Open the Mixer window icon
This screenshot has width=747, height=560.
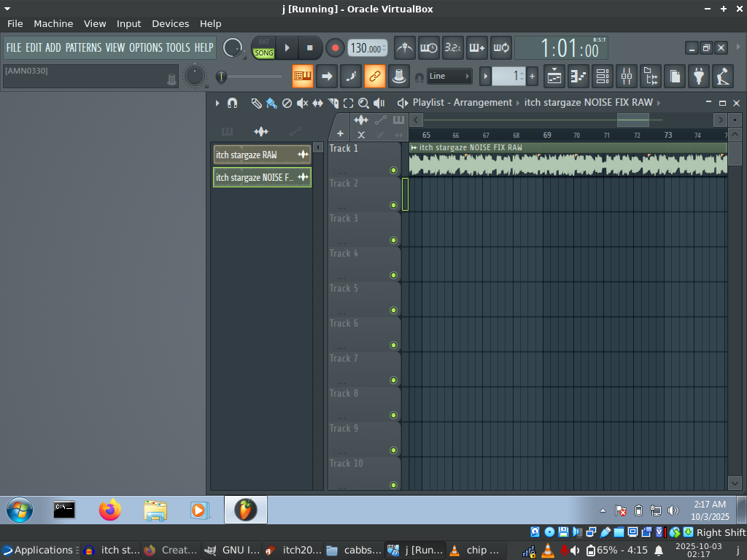click(x=627, y=76)
